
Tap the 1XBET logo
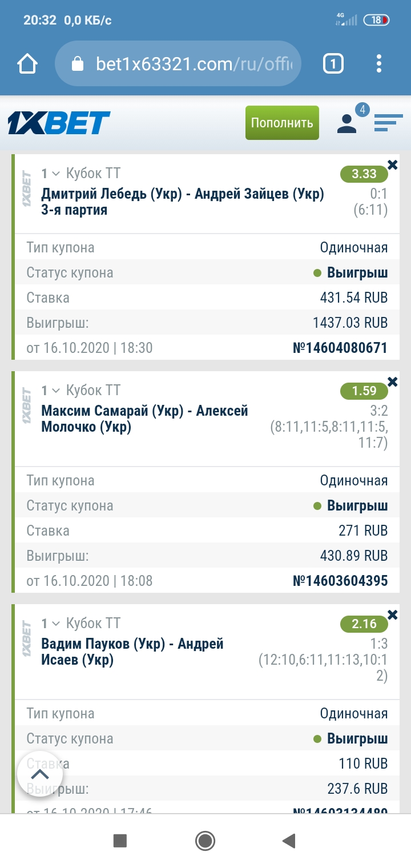59,123
